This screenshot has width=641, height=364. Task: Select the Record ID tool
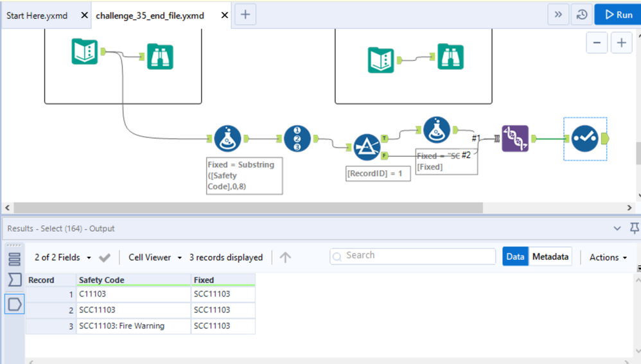(x=297, y=139)
